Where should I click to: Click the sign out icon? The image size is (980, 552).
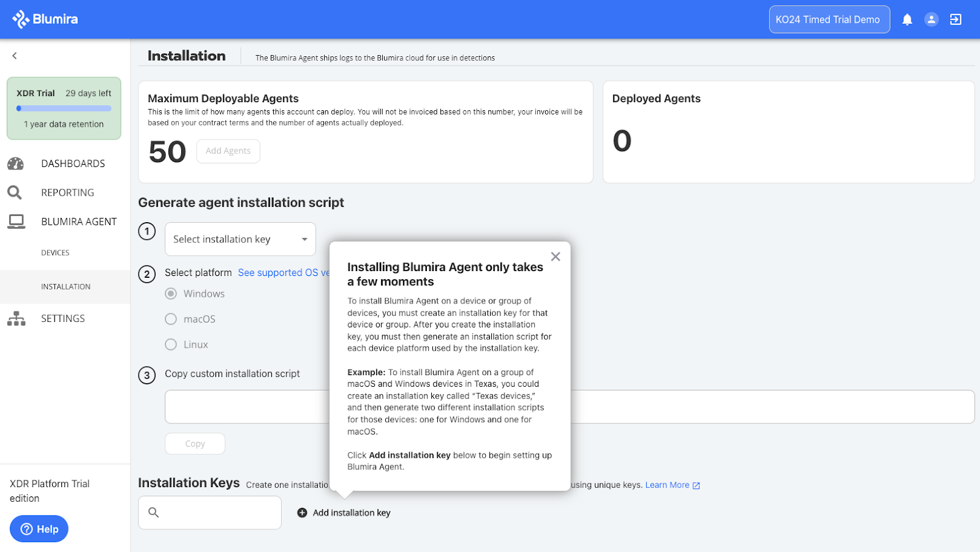click(956, 20)
